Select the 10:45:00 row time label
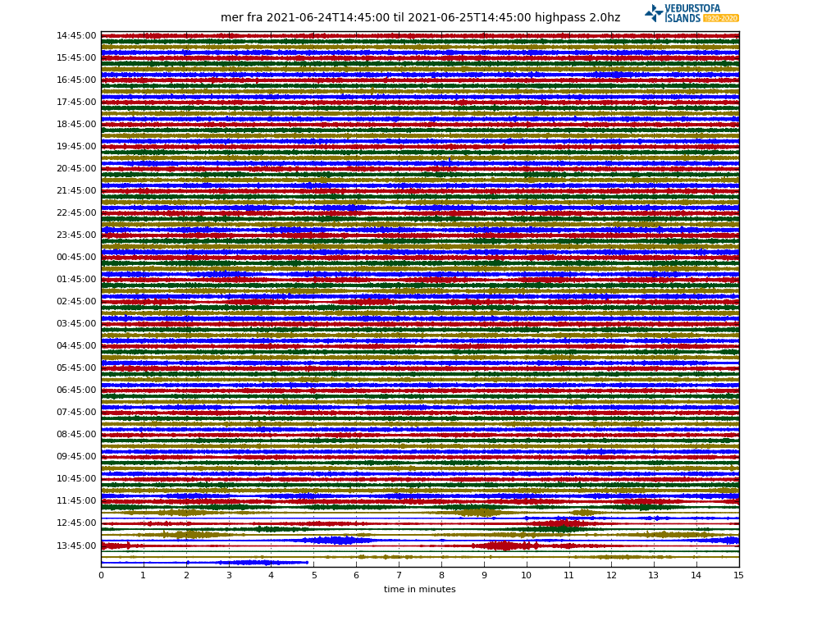This screenshot has height=630, width=840. [x=76, y=479]
